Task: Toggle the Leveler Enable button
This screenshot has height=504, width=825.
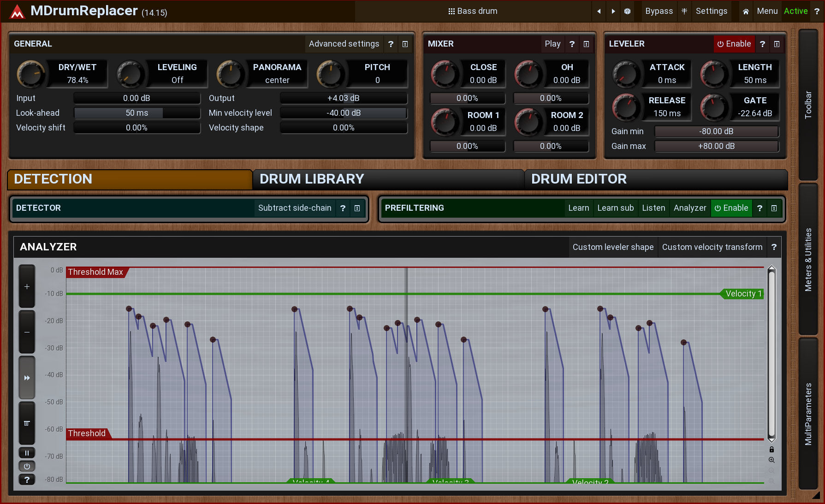Action: pos(734,44)
